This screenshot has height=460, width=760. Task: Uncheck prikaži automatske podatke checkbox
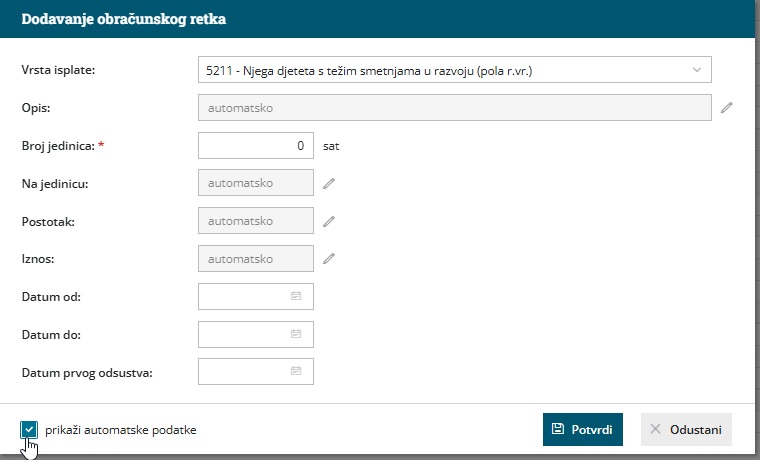point(29,429)
